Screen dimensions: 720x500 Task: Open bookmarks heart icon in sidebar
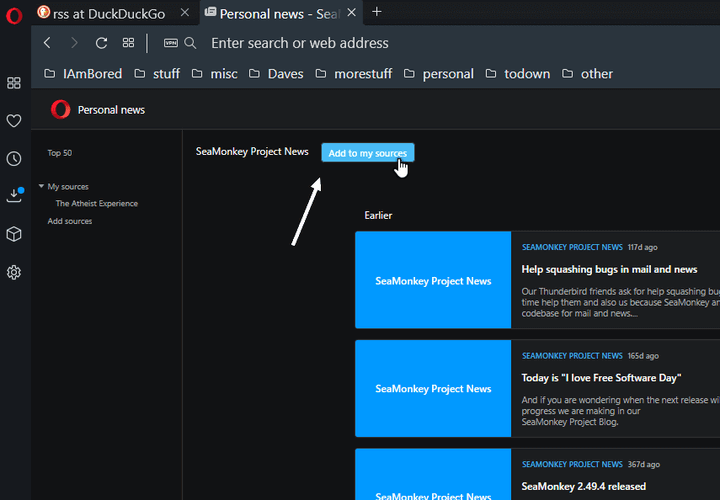(x=14, y=121)
